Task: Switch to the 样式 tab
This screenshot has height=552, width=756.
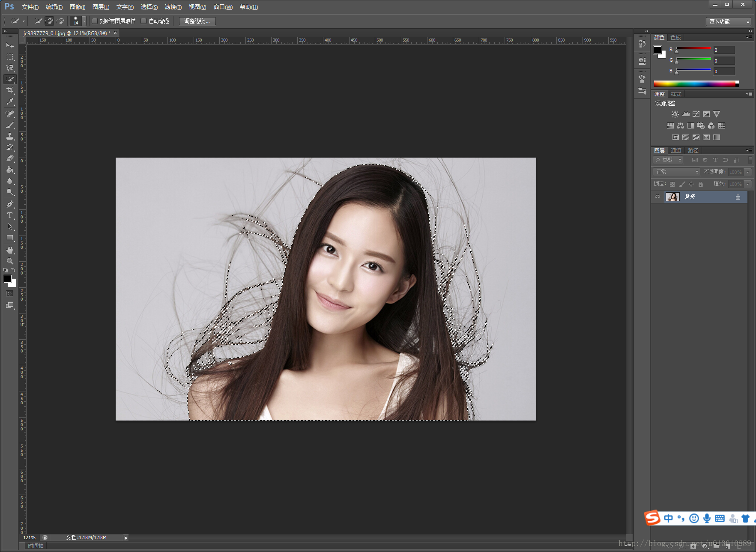Action: click(676, 94)
